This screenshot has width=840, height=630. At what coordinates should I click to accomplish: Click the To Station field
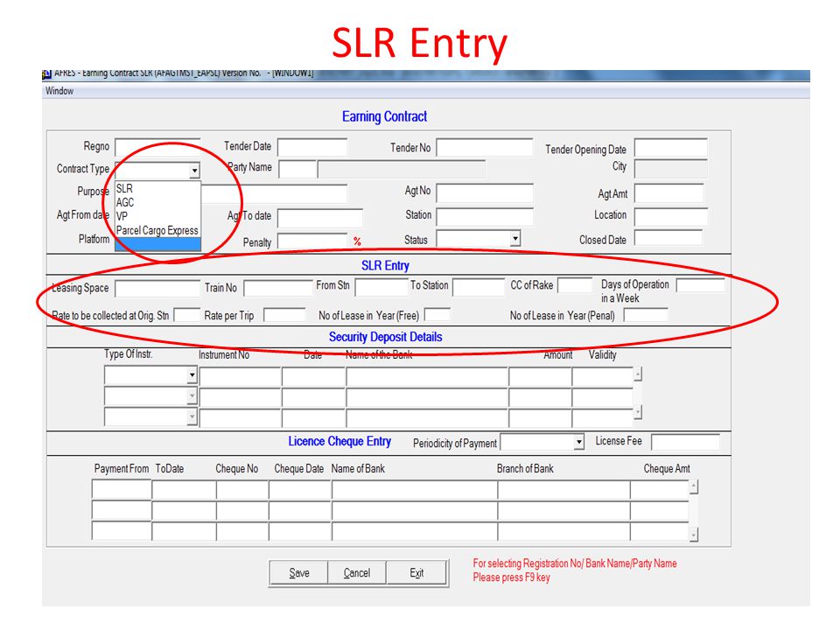(479, 287)
